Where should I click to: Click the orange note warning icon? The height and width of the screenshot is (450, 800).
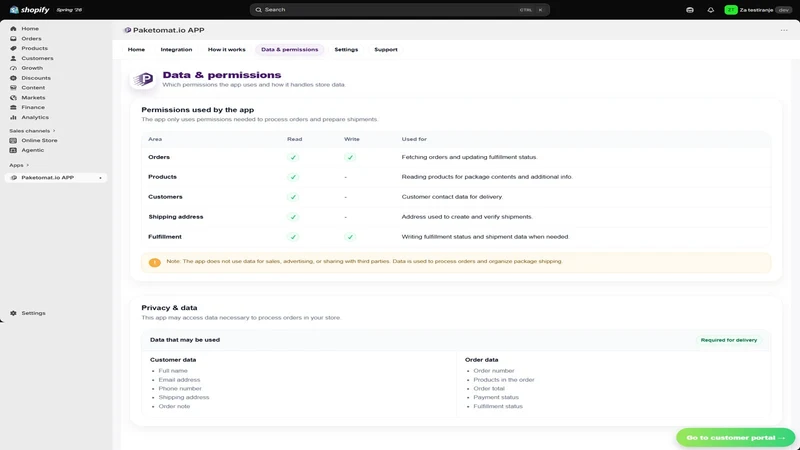tap(155, 262)
